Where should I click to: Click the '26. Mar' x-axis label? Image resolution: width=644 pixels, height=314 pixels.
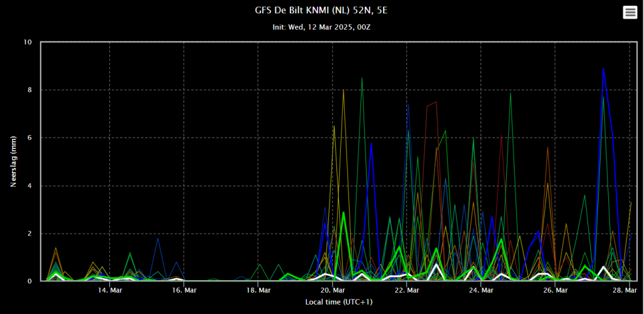[555, 291]
